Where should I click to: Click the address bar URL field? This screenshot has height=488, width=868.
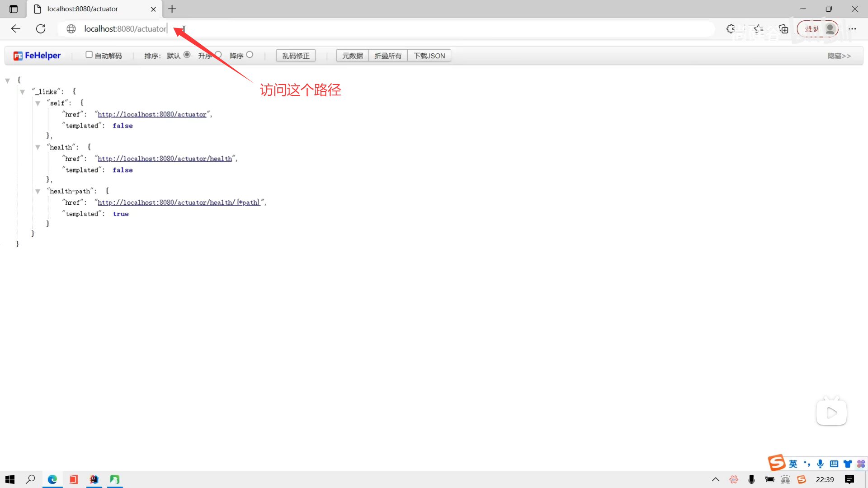tap(316, 29)
